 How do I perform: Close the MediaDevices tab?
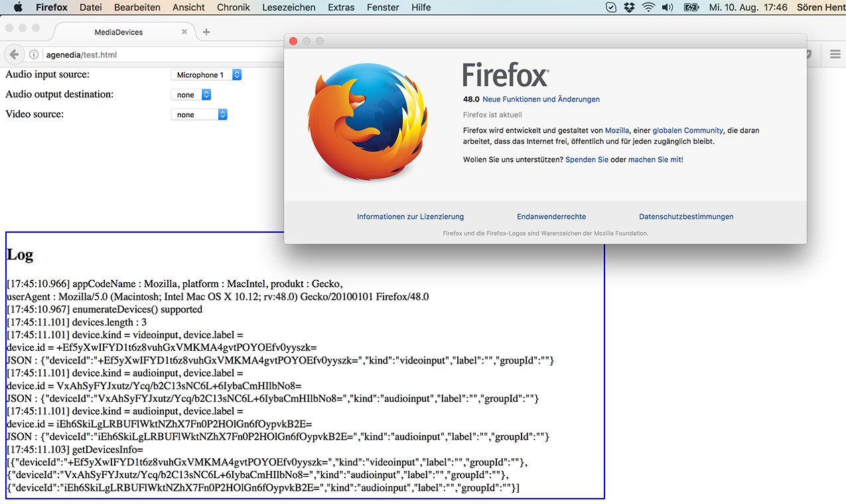pyautogui.click(x=184, y=32)
